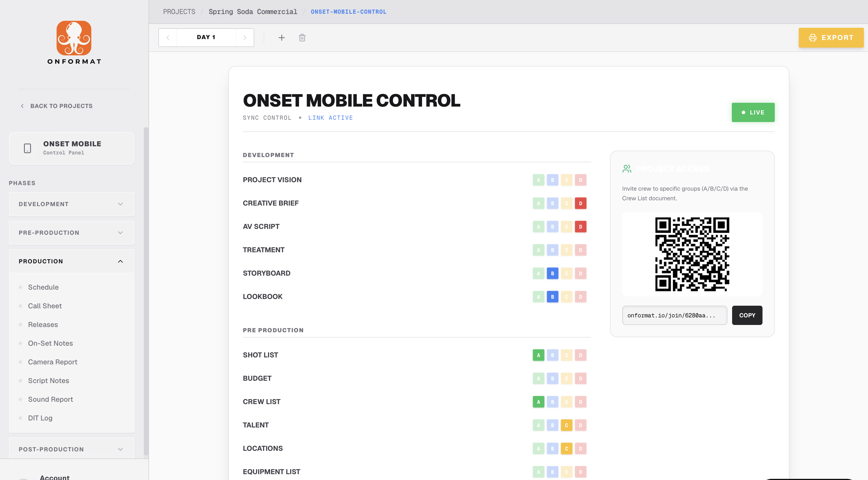Click the phone icon on the Onset Mobile card
The height and width of the screenshot is (480, 868).
point(27,148)
